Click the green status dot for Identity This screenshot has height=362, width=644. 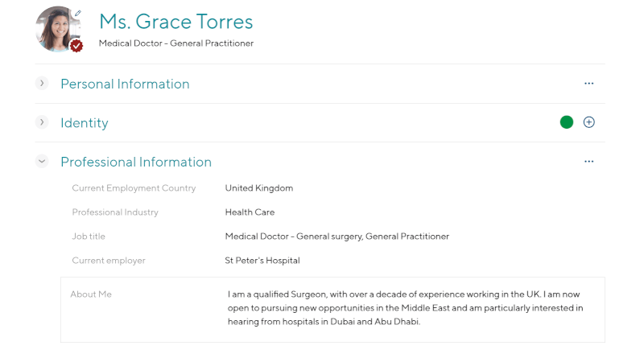pos(567,122)
